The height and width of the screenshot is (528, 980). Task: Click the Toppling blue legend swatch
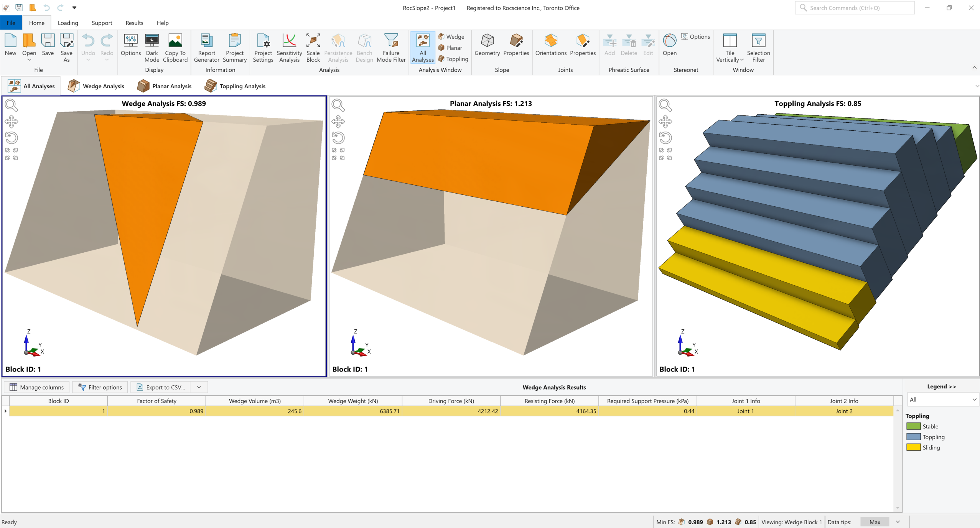pos(913,436)
